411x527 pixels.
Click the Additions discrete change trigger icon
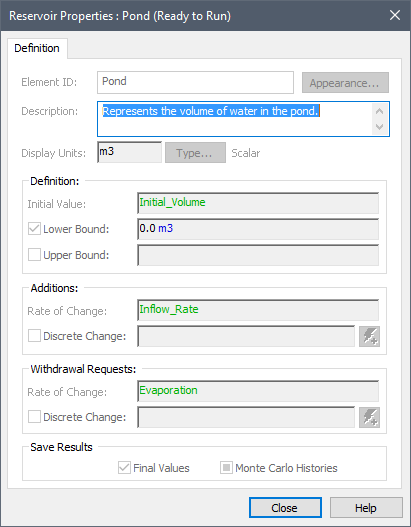369,336
